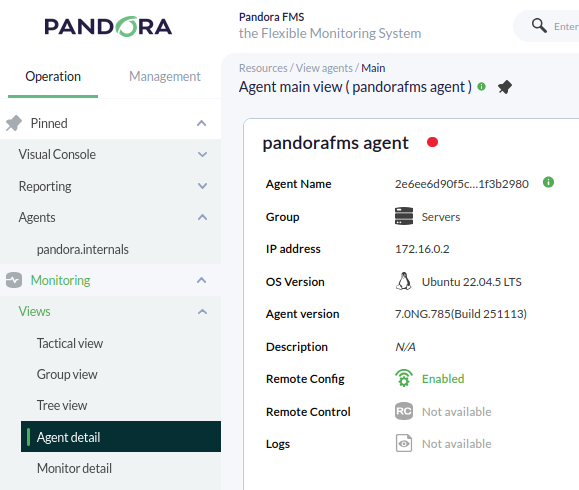Click the Description N/A value
Image resolution: width=579 pixels, height=490 pixels.
click(x=405, y=347)
